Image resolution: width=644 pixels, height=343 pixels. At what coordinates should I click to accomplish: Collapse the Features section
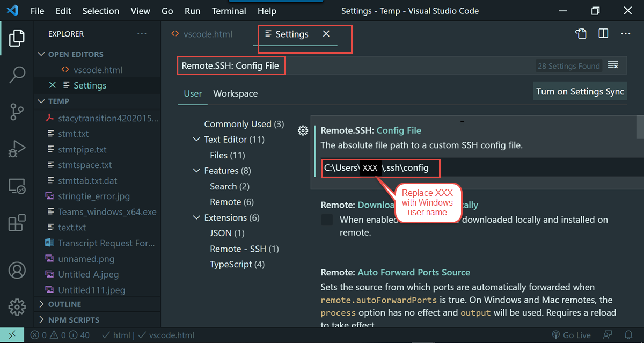pyautogui.click(x=196, y=170)
